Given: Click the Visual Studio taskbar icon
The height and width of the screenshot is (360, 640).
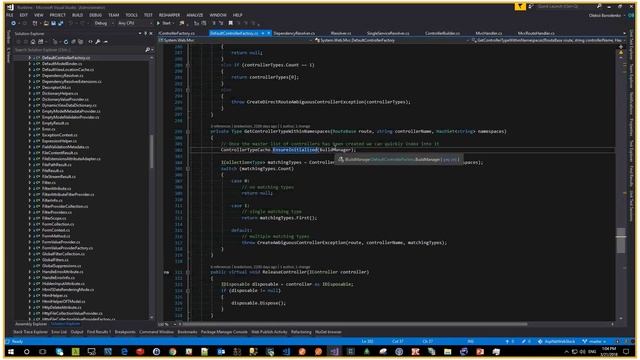Looking at the screenshot, I should 335,351.
